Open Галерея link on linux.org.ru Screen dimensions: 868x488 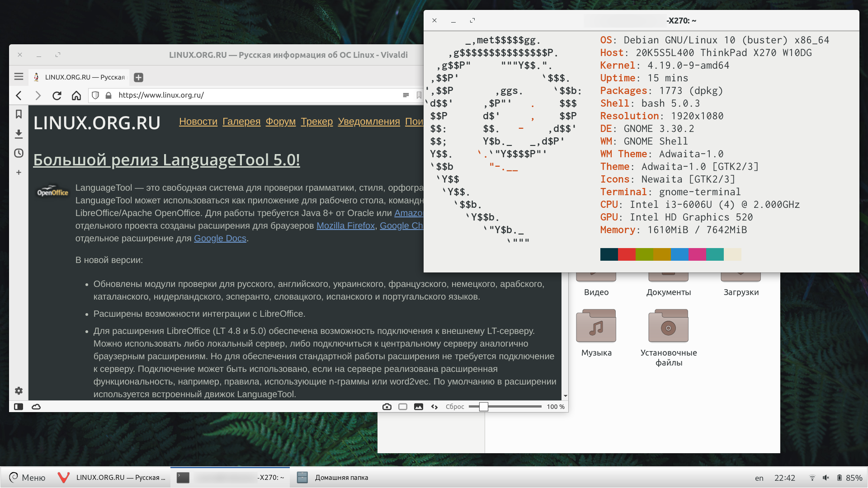(241, 122)
